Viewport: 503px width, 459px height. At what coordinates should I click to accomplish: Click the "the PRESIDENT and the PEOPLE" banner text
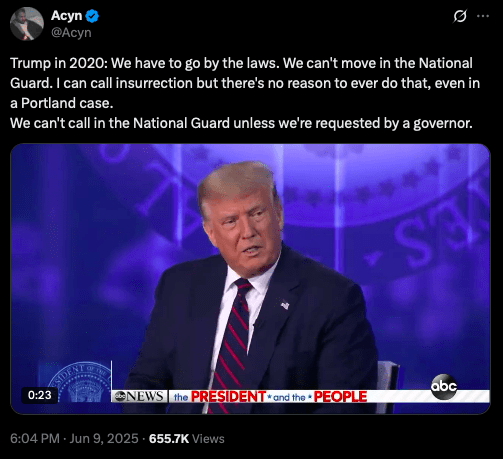(270, 397)
